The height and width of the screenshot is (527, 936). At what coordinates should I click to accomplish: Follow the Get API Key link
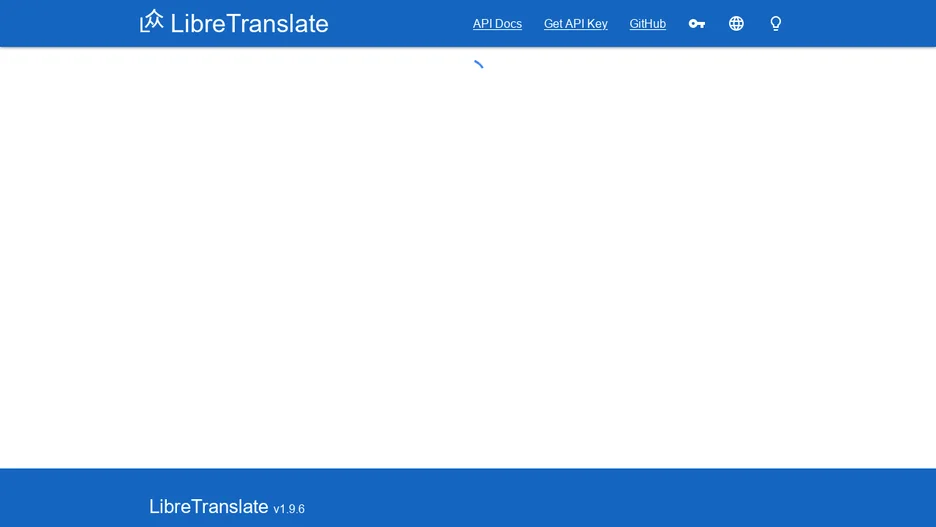[x=575, y=24]
